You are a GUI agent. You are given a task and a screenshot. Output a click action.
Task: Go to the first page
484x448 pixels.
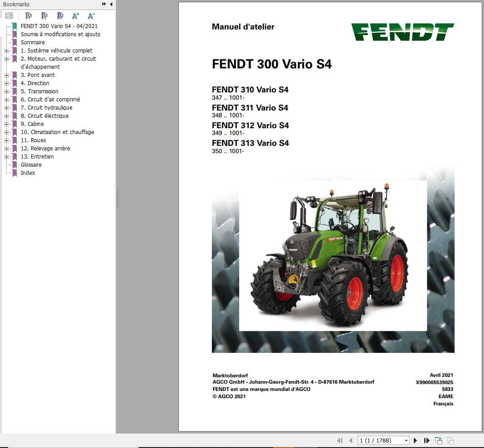340,441
